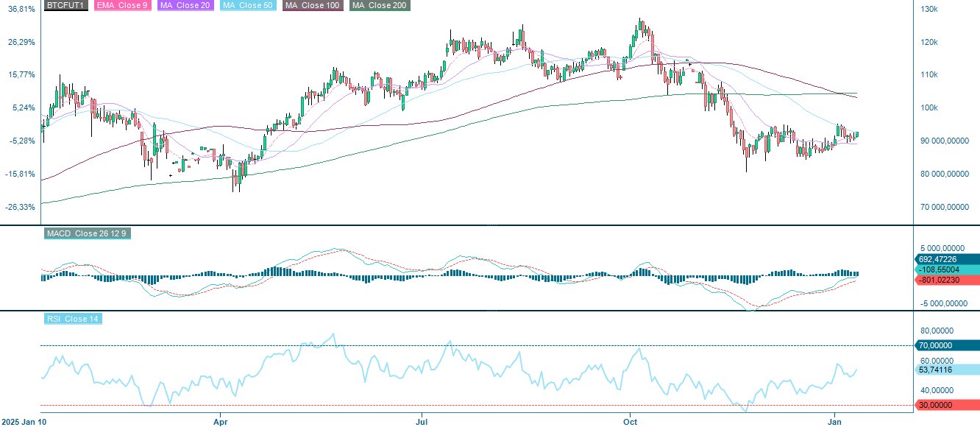The width and height of the screenshot is (980, 427).
Task: Click the 26,29% percent axis label
Action: (x=21, y=42)
